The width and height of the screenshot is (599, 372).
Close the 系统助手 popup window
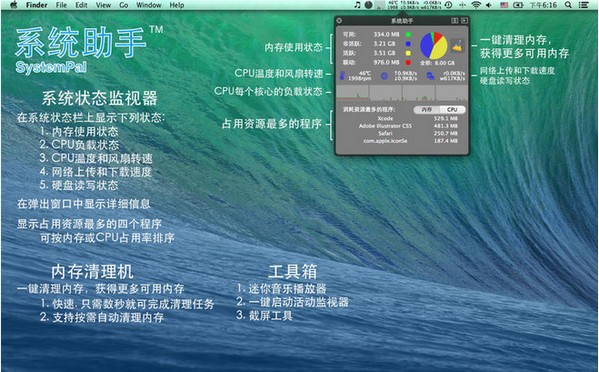(339, 21)
